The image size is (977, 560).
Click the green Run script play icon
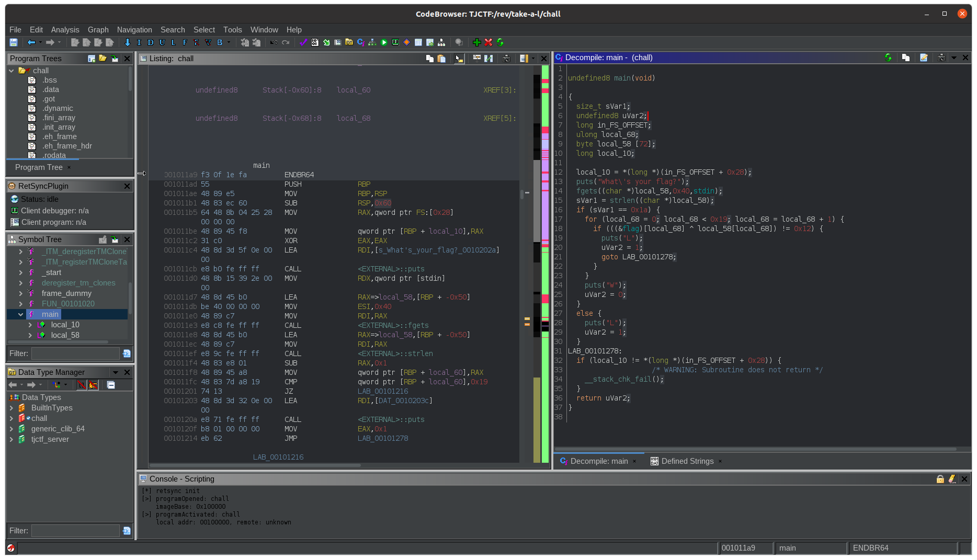[x=384, y=42]
